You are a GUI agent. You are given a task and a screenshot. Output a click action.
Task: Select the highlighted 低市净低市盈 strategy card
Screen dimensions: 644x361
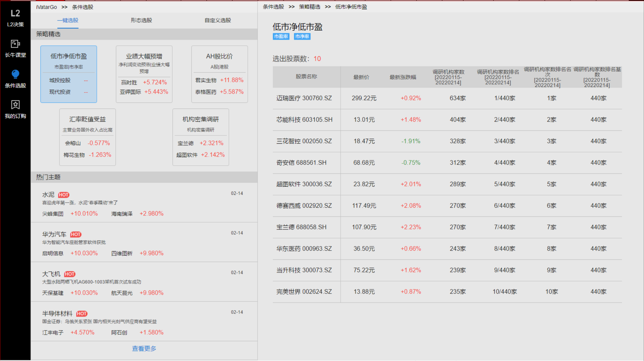point(68,74)
